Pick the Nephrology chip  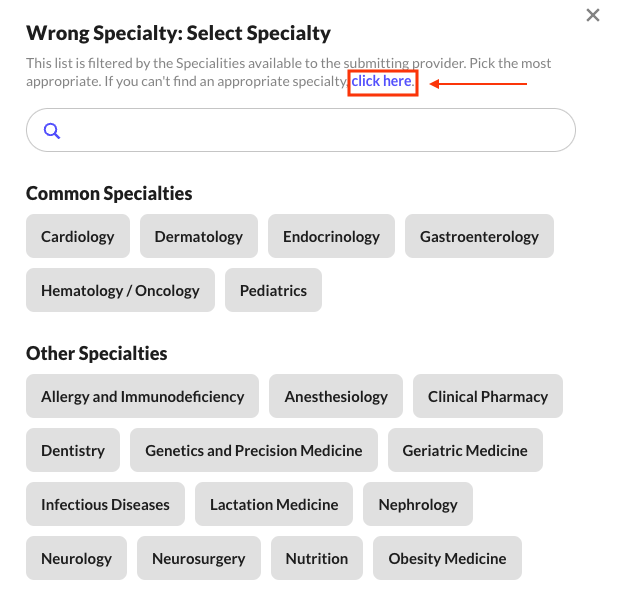[x=418, y=504]
